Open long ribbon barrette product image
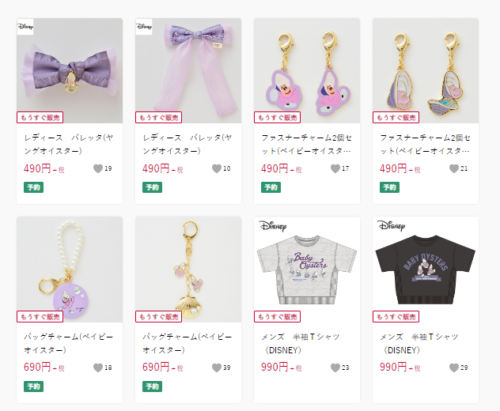The image size is (500, 411). [188, 71]
